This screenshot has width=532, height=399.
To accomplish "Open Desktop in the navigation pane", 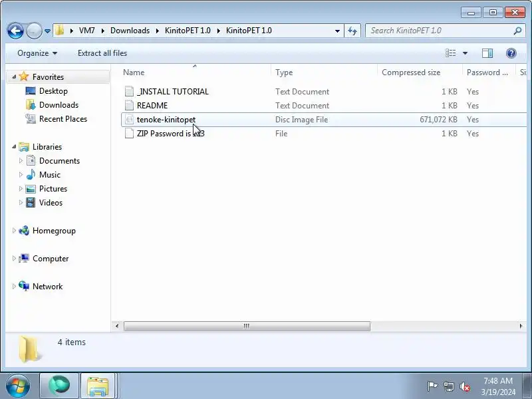I will pyautogui.click(x=53, y=91).
